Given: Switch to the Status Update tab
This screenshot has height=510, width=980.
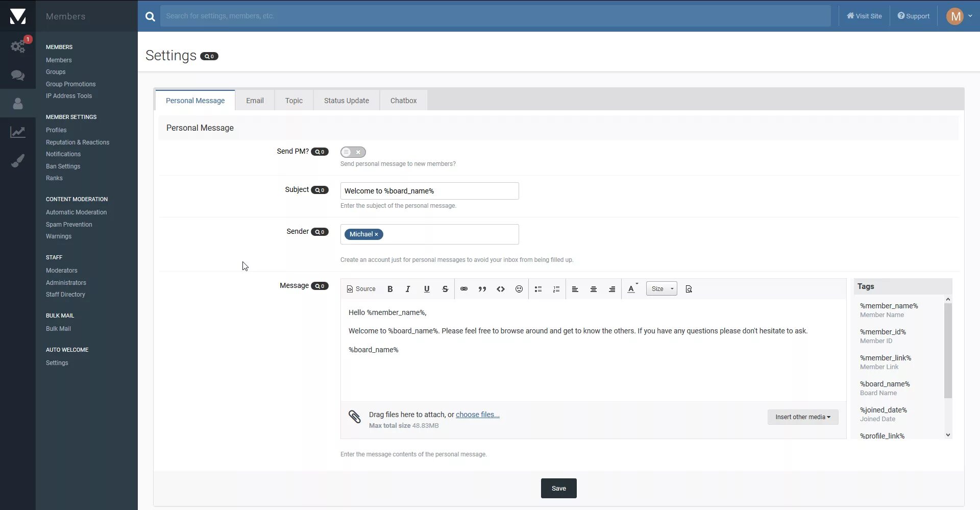Looking at the screenshot, I should (347, 101).
